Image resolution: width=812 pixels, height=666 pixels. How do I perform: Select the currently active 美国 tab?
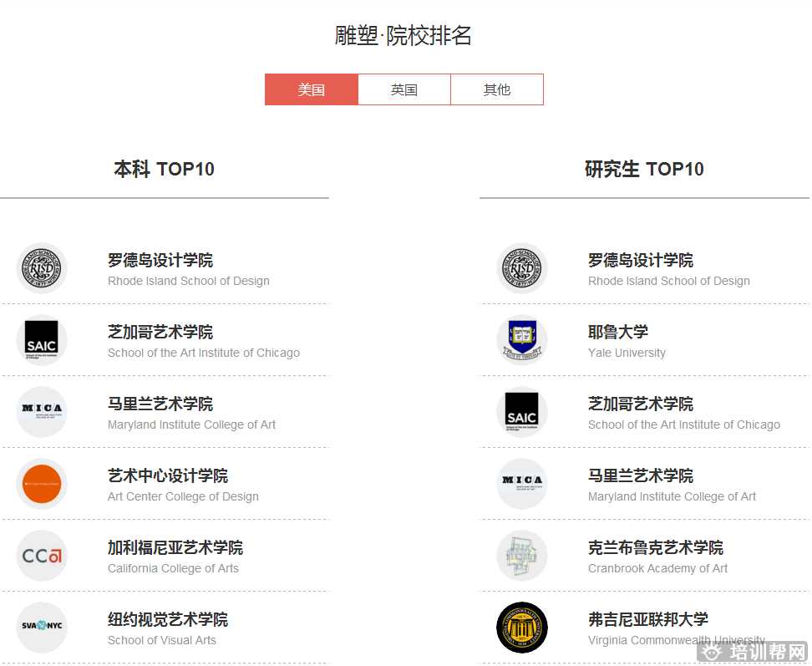point(311,89)
